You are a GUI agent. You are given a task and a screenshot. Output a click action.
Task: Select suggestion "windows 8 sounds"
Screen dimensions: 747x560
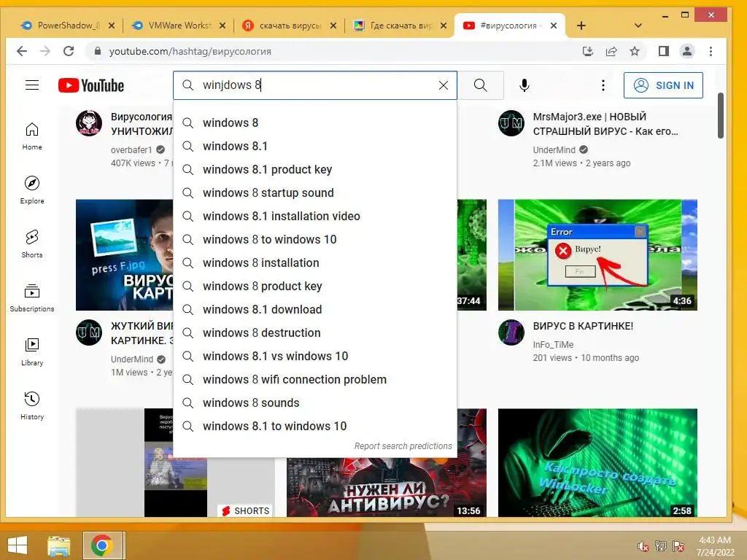(315, 402)
